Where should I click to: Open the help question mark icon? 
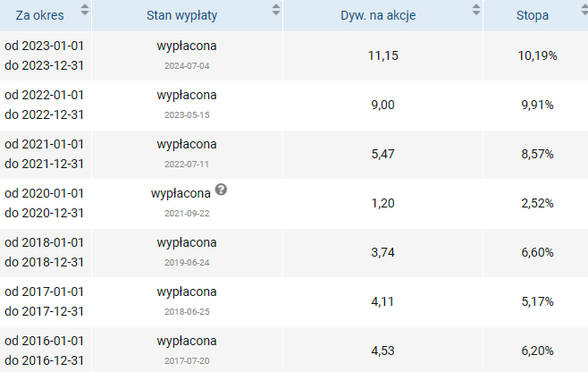[222, 190]
